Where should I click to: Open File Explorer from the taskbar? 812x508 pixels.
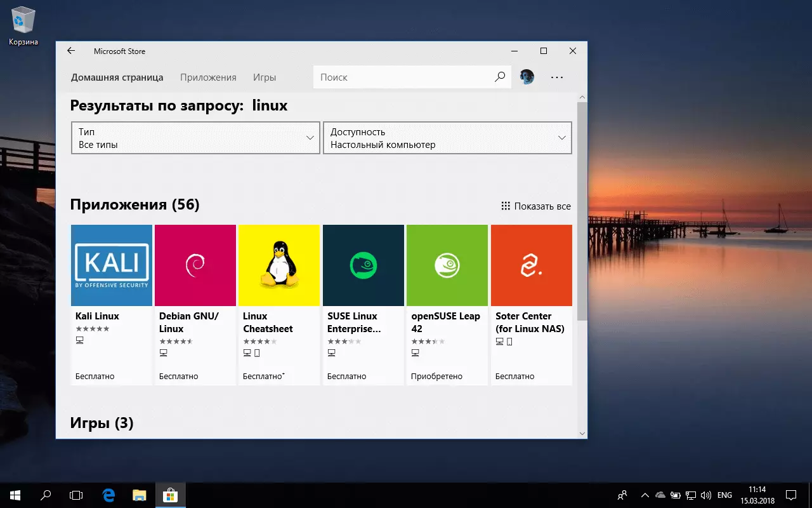coord(139,495)
